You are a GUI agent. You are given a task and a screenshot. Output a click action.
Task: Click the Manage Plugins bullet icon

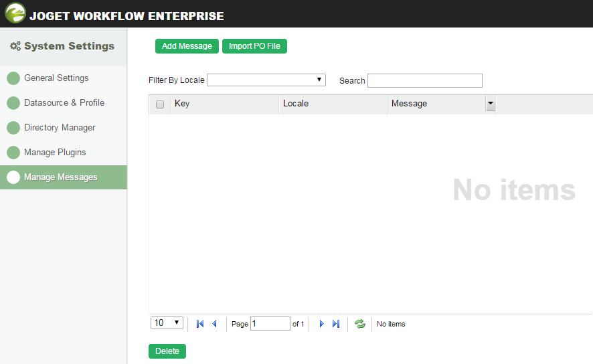[13, 153]
